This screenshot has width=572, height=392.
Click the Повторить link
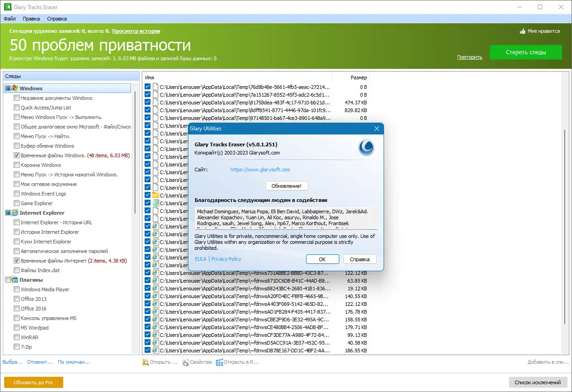coord(470,57)
